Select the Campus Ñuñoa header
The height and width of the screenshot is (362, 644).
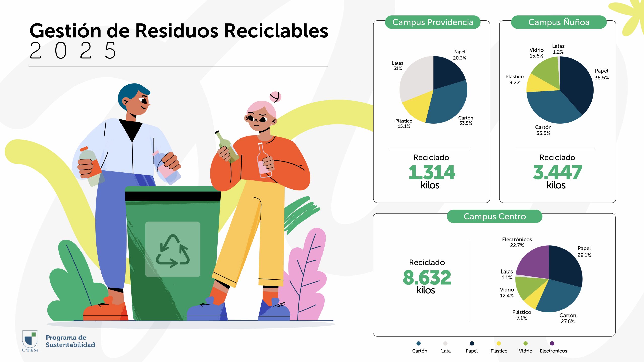[x=559, y=22]
